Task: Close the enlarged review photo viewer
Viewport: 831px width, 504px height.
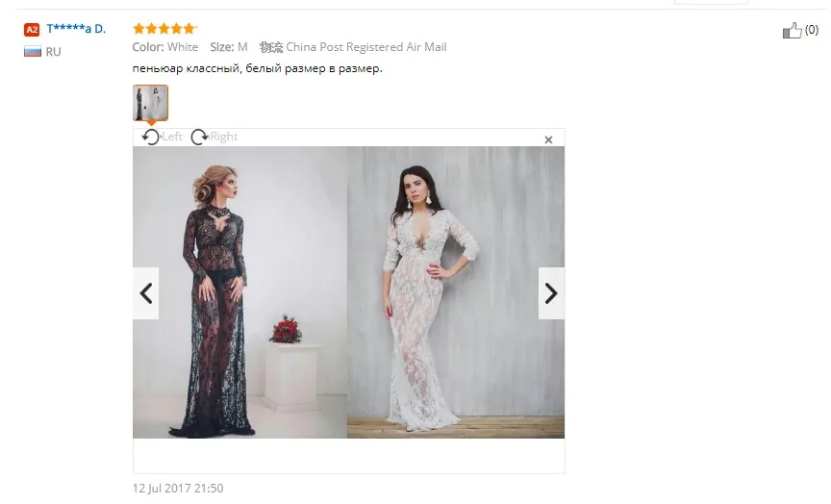Action: pos(548,139)
